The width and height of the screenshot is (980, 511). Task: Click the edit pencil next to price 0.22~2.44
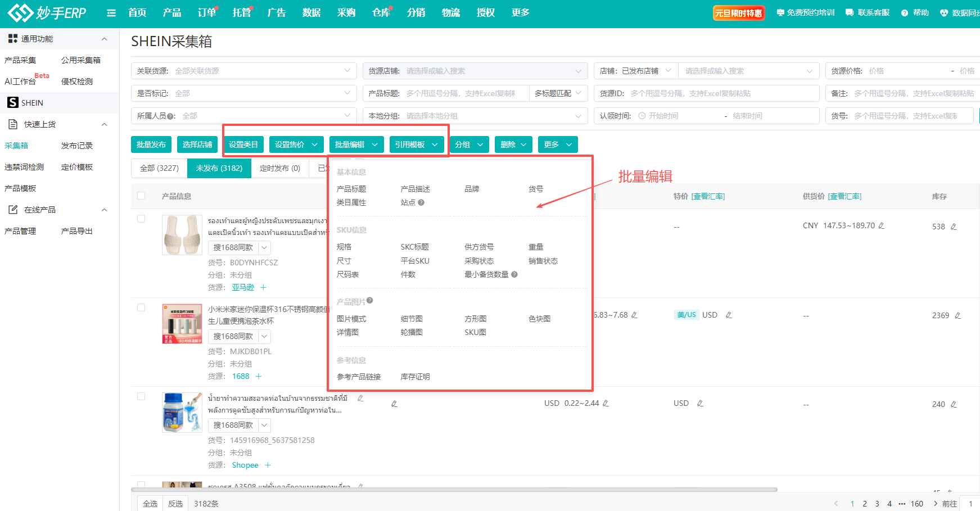pyautogui.click(x=606, y=403)
